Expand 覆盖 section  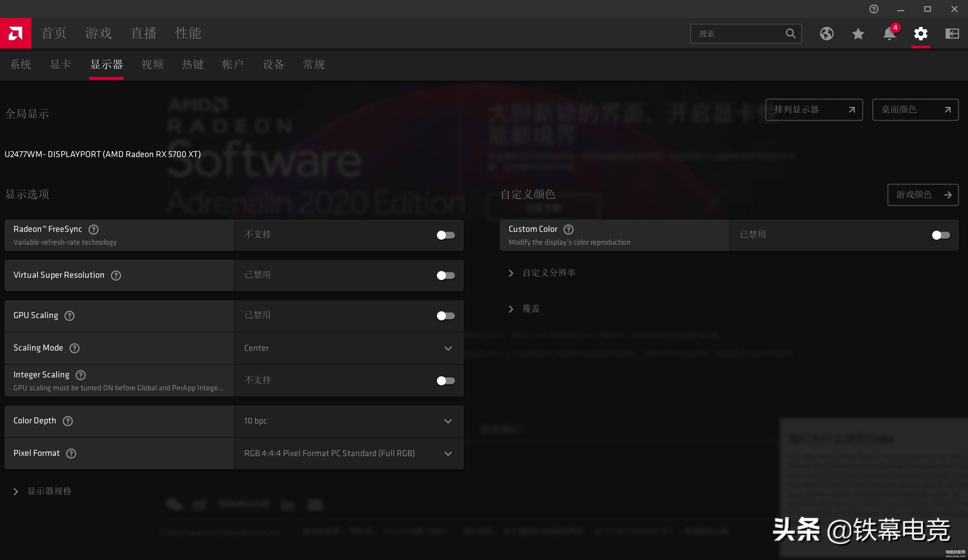(524, 309)
